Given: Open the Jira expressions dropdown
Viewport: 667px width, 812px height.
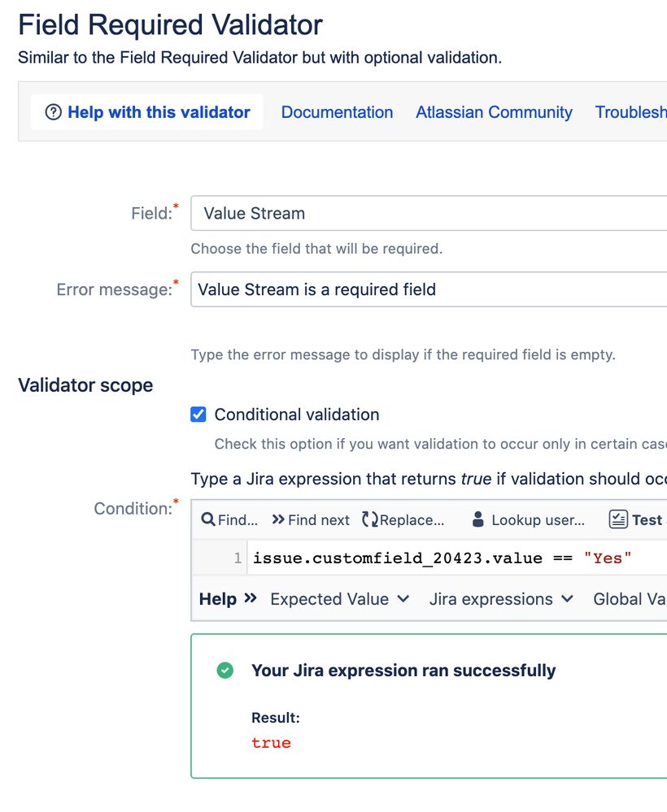Looking at the screenshot, I should pyautogui.click(x=501, y=599).
